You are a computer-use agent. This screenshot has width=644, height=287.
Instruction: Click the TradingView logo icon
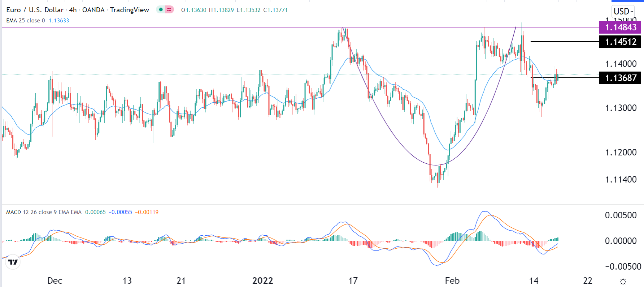[x=13, y=262]
